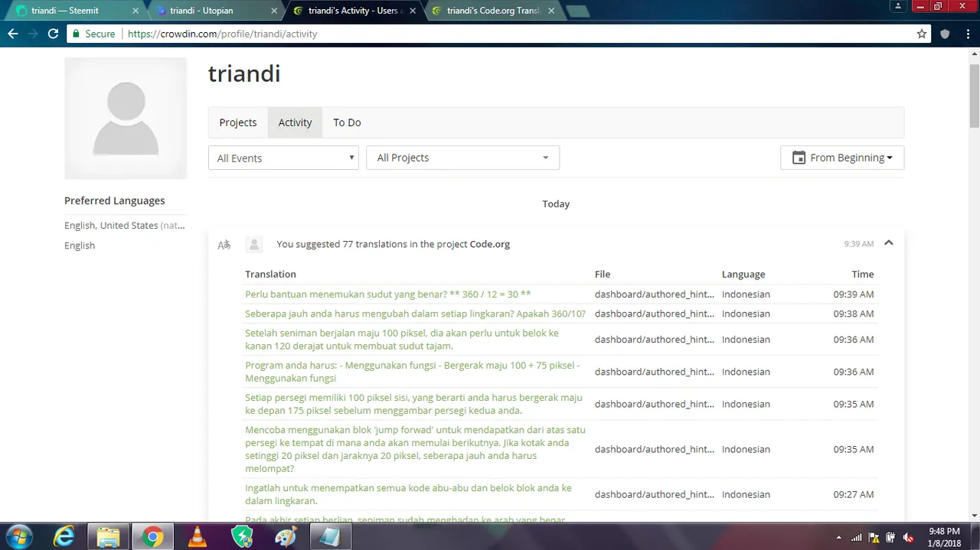980x550 pixels.
Task: Bookmark this page with the star icon
Action: (x=922, y=34)
